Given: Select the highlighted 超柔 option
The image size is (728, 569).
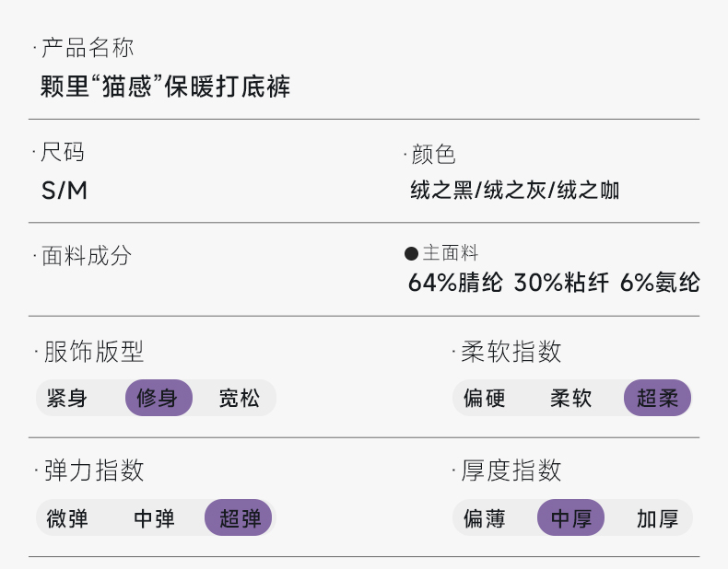Looking at the screenshot, I should click(x=657, y=399).
